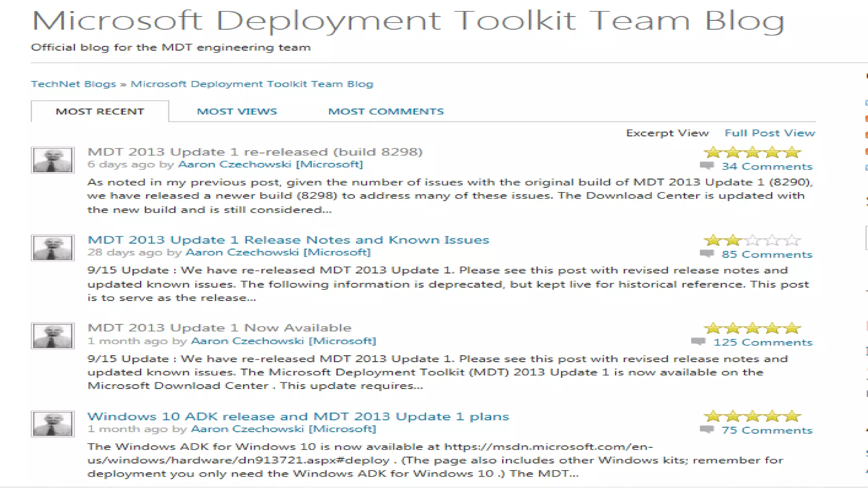Click excerpt beginning 'The Windows ADK for Windows 10'
868x488 pixels.
pos(435,460)
